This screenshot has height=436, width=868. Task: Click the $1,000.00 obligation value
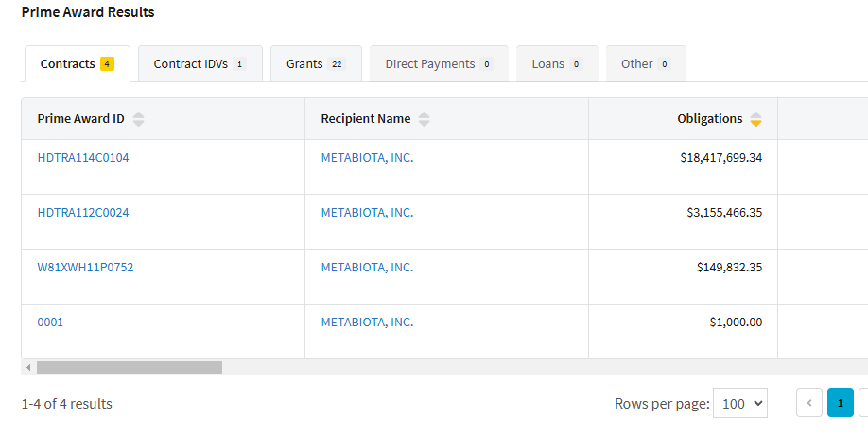coord(737,323)
